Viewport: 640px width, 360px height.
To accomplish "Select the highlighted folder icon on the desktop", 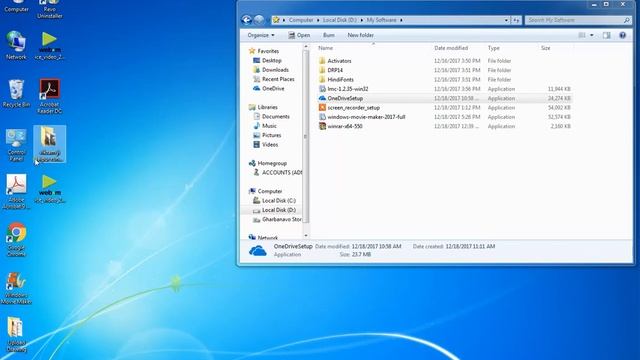I will click(49, 144).
